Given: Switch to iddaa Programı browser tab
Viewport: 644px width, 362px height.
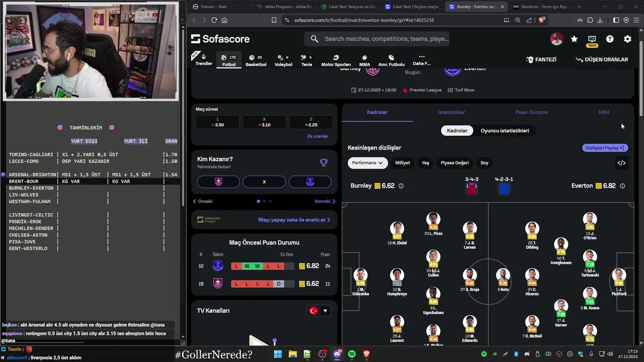Looking at the screenshot, I should (284, 7).
